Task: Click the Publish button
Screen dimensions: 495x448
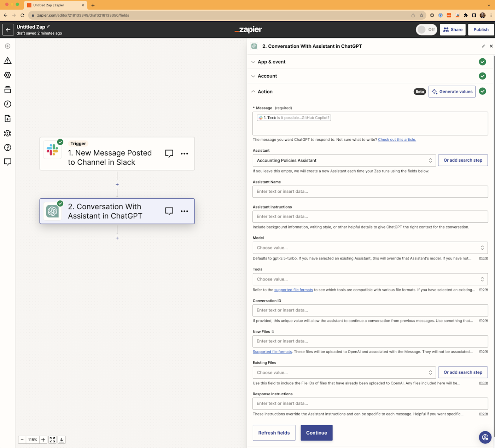Action: [x=481, y=30]
